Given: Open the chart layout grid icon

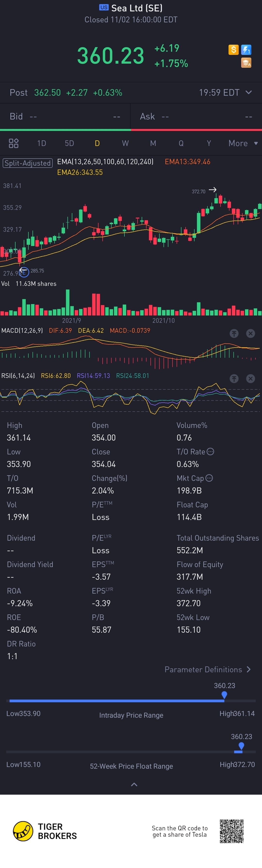Looking at the screenshot, I should pyautogui.click(x=14, y=143).
